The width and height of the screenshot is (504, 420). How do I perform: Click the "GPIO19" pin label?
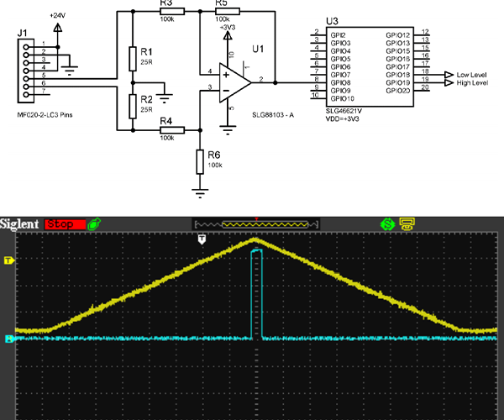tap(398, 82)
